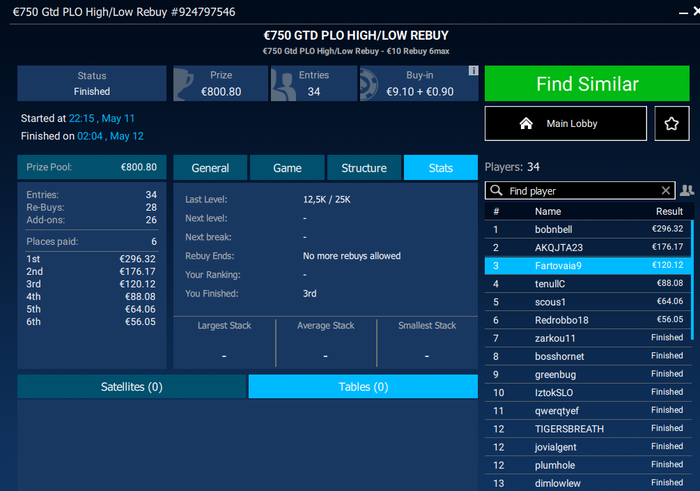Open the Structure tab

coord(364,168)
